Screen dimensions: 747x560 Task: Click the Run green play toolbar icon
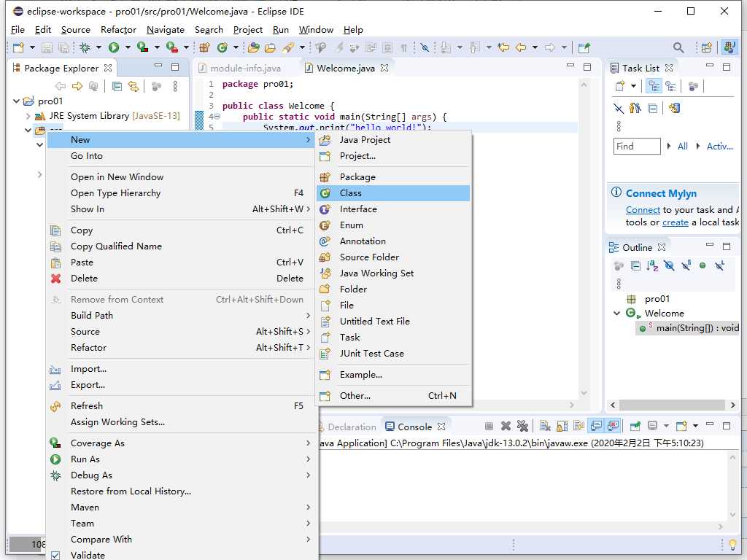click(x=113, y=47)
